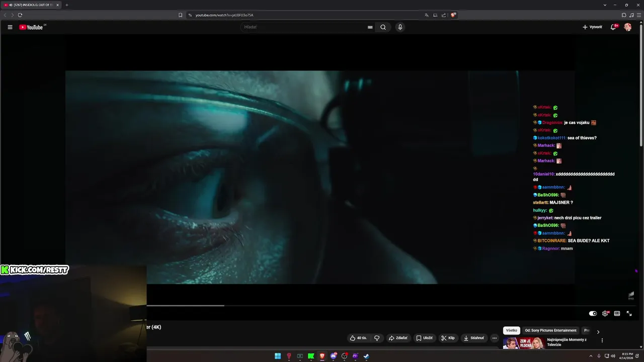Bookmark this page in the address bar
644x362 pixels.
coord(180,15)
